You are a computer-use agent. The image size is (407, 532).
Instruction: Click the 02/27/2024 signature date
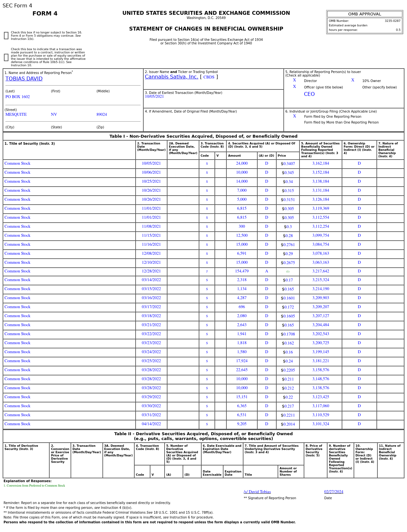[x=334, y=492]
